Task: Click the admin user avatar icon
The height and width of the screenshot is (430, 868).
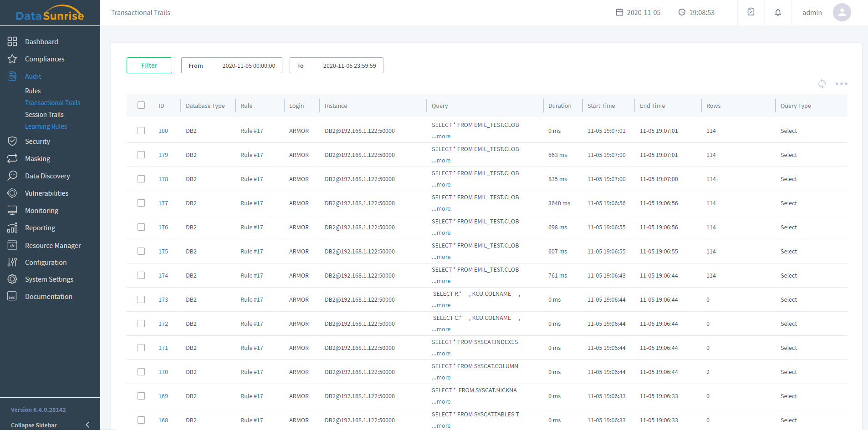Action: 842,12
